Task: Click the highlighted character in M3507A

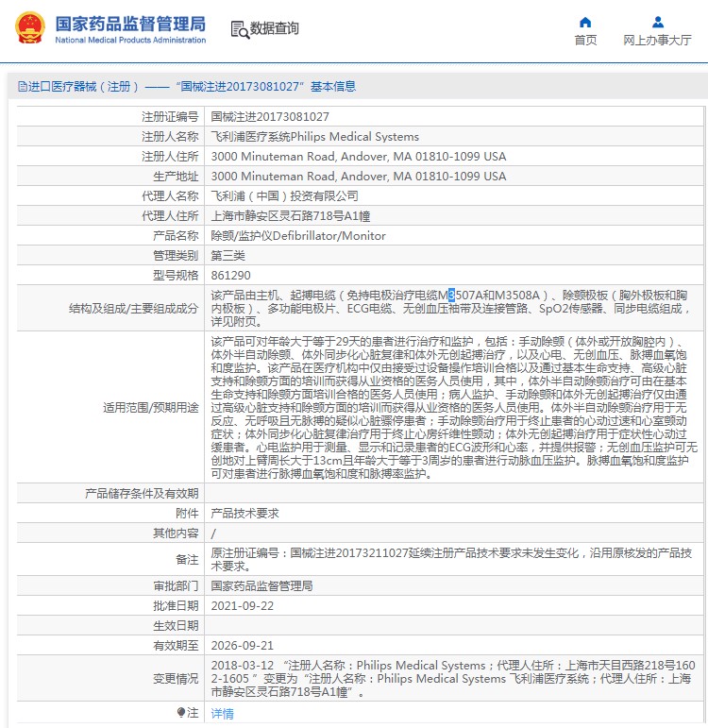Action: (451, 296)
